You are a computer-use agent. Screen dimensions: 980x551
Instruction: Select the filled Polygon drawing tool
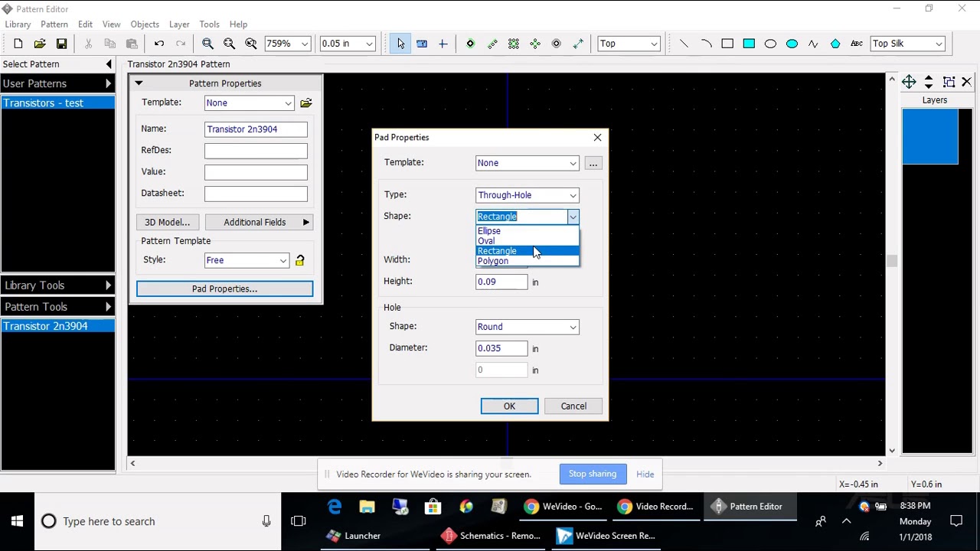tap(835, 44)
